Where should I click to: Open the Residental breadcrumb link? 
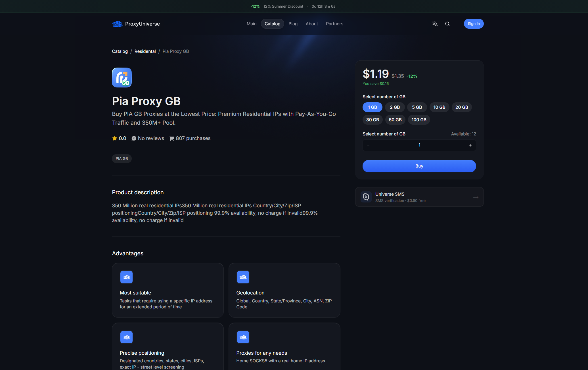click(x=145, y=51)
